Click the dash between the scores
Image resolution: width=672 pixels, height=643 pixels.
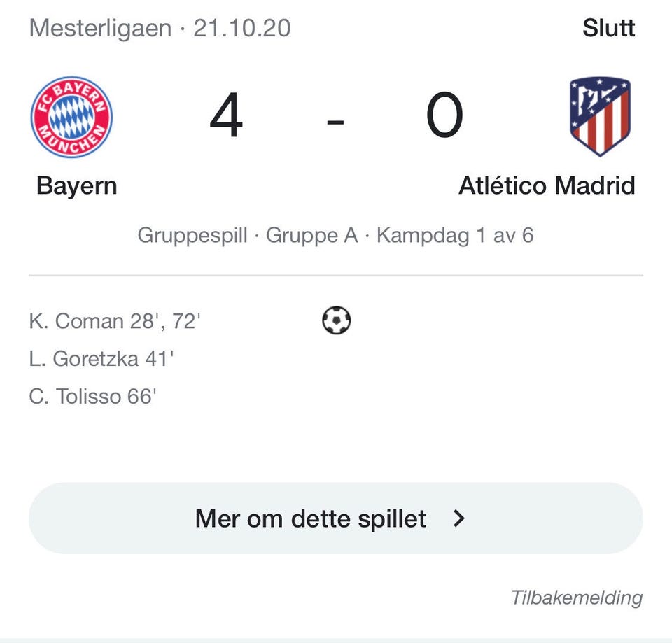[x=335, y=122]
